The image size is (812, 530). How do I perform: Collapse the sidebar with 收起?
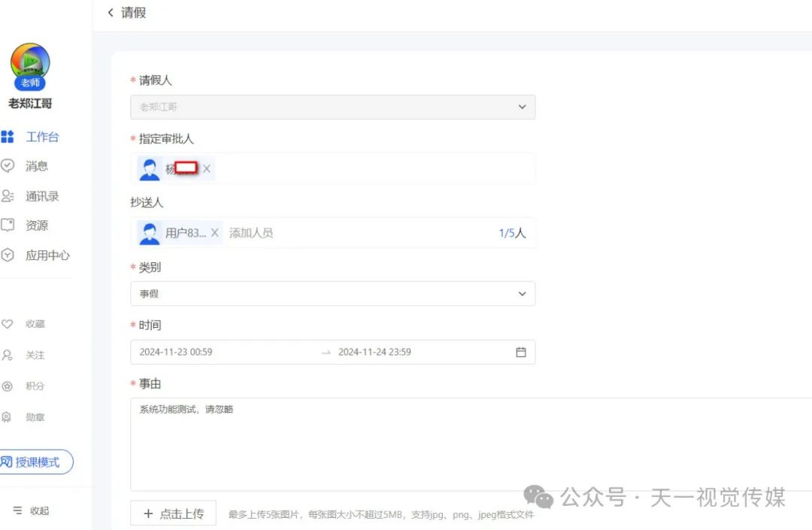point(32,510)
